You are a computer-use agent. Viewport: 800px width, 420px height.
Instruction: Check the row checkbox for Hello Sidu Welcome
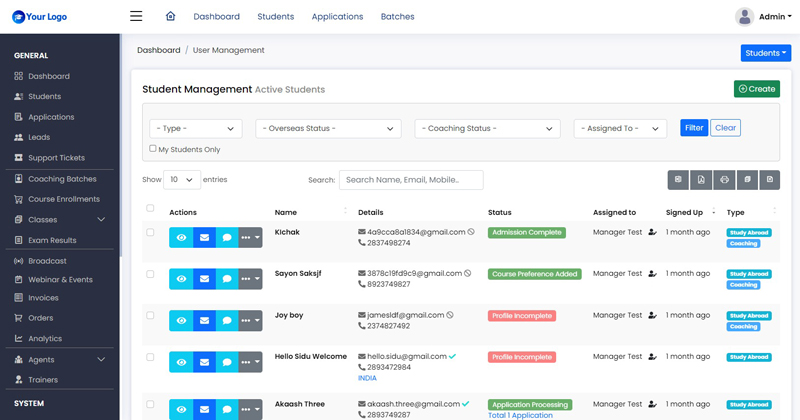point(150,357)
